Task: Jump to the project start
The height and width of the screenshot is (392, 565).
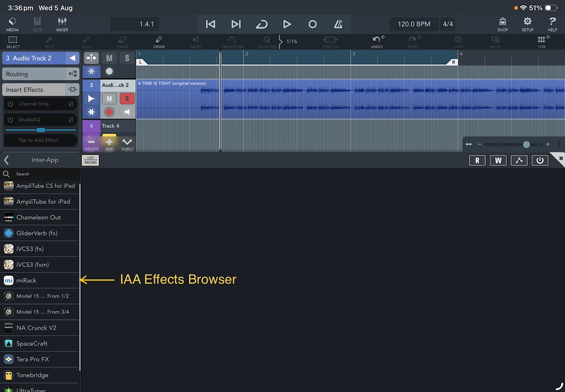Action: pyautogui.click(x=211, y=24)
